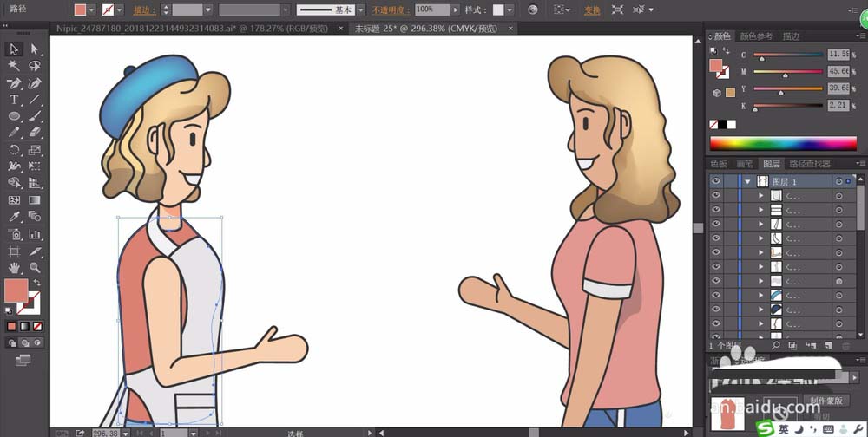Switch to 未标题-25 document tab
Image resolution: width=868 pixels, height=437 pixels.
tap(427, 29)
